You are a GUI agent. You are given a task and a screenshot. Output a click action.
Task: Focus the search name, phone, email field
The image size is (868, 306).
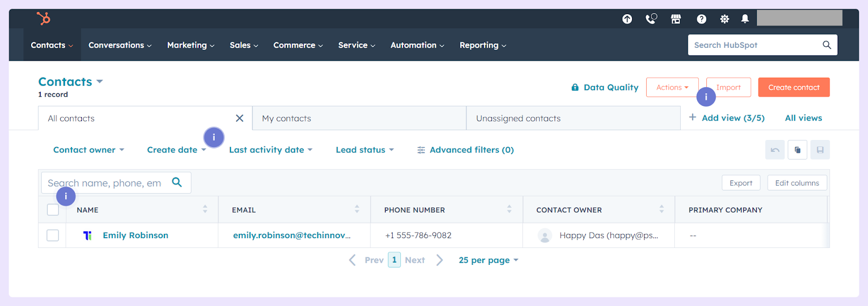(116, 183)
